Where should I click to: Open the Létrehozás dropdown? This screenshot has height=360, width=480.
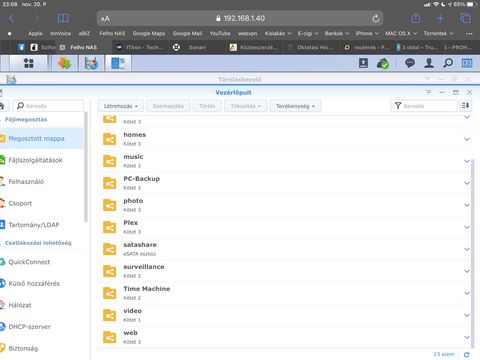click(120, 106)
